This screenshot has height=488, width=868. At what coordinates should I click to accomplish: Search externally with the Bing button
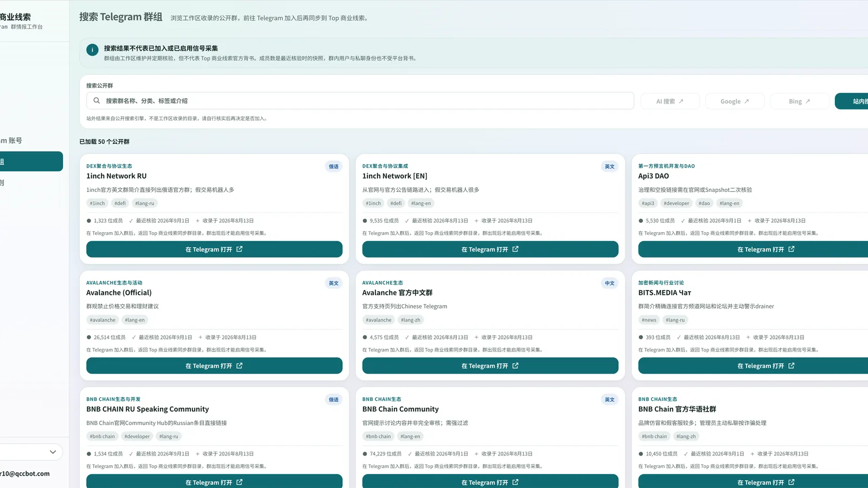[x=800, y=101]
